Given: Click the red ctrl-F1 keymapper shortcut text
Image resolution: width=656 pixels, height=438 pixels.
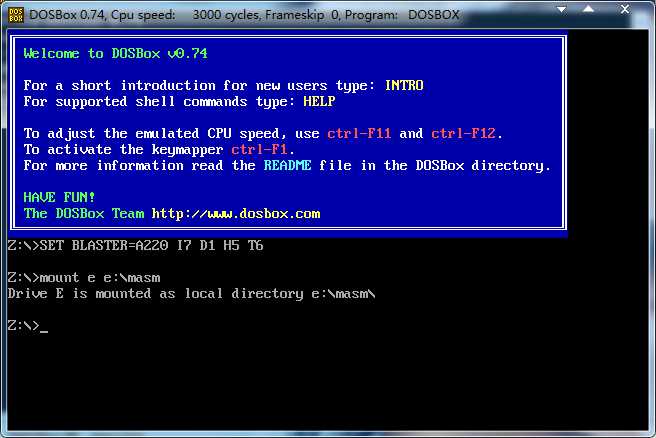Looking at the screenshot, I should coord(259,149).
